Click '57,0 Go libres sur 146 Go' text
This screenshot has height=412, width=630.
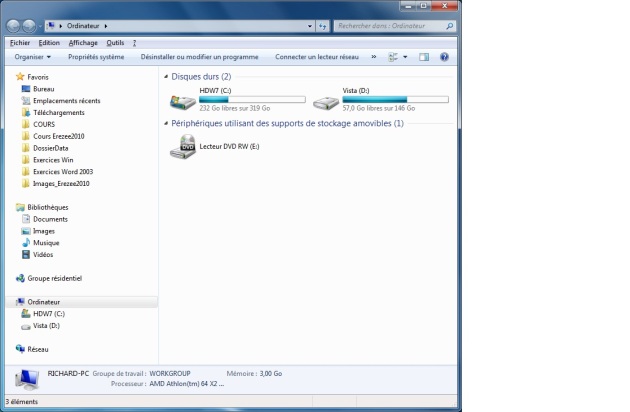pos(378,108)
